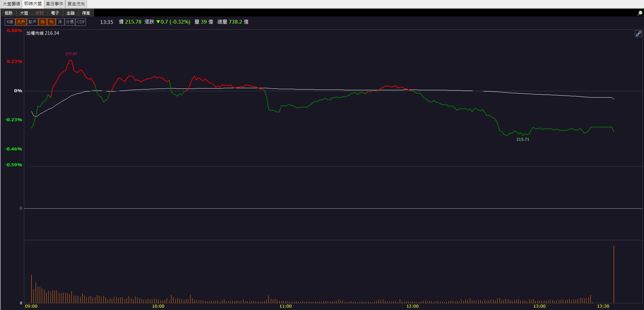Enable the 浮 floating toggle button
Screen dimensions: 644x310
[60, 22]
